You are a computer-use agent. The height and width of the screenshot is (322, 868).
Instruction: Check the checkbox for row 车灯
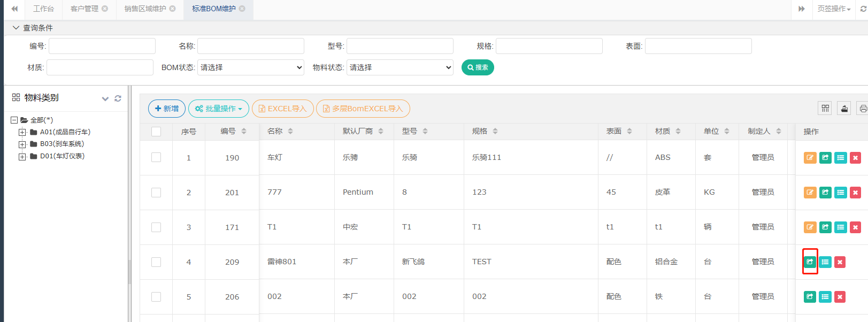[156, 157]
